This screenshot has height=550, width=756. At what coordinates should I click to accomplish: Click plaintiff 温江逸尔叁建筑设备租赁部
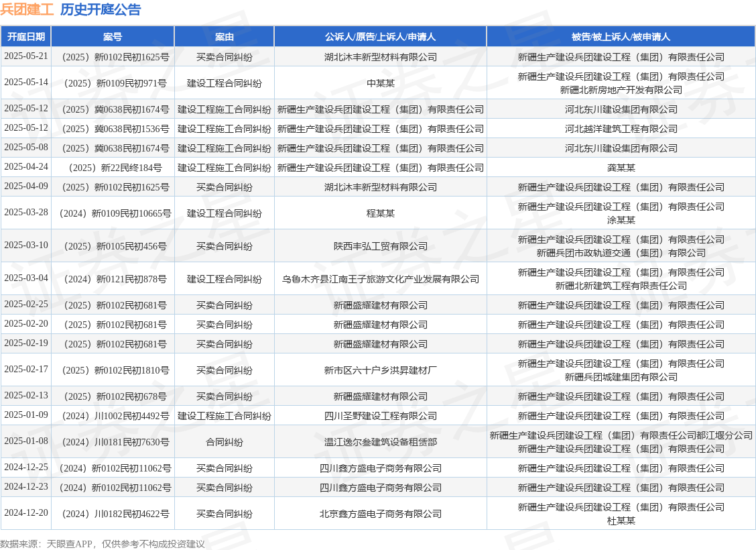(x=381, y=442)
